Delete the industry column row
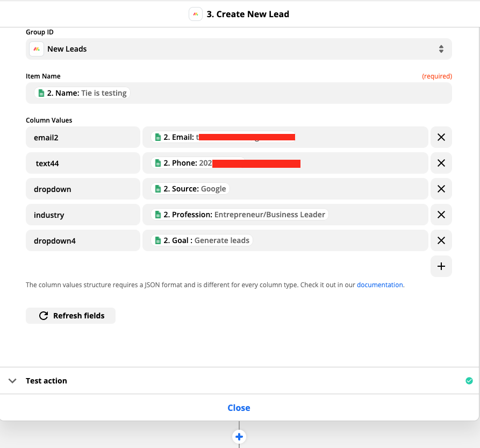Image resolution: width=480 pixels, height=448 pixels. (x=441, y=215)
